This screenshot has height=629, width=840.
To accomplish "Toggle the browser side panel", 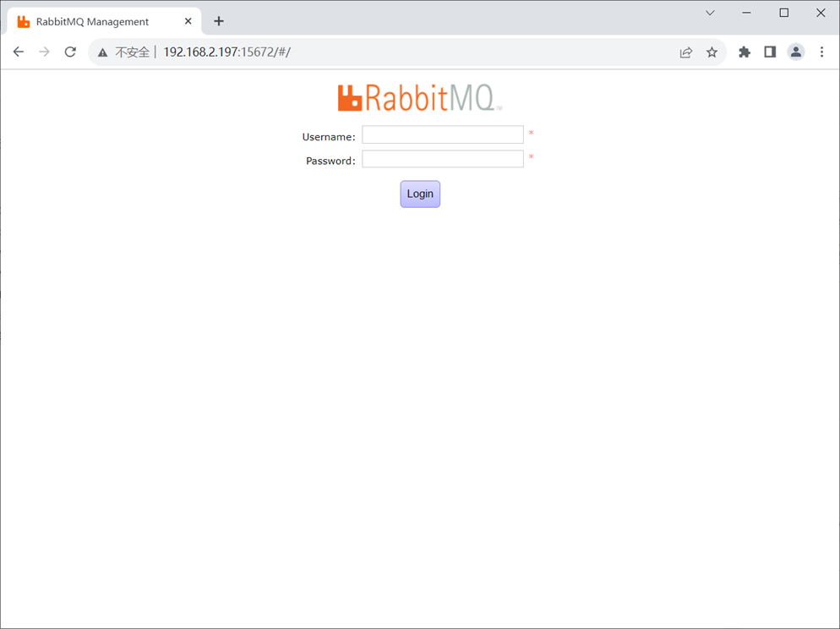I will click(771, 52).
